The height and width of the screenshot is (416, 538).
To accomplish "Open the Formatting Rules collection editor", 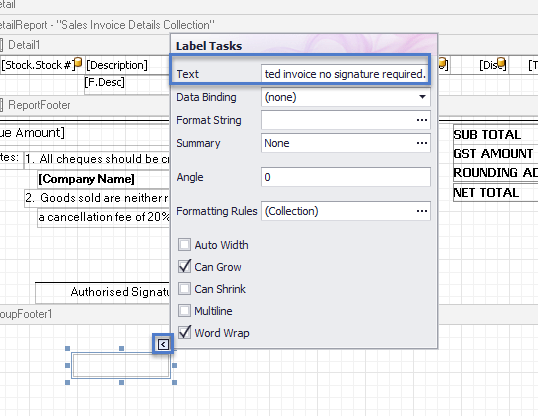I will click(422, 211).
